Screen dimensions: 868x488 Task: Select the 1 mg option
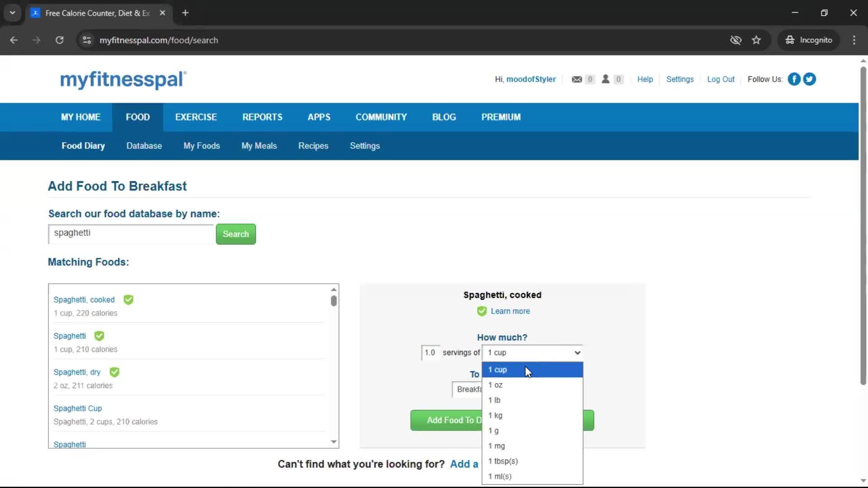click(533, 446)
